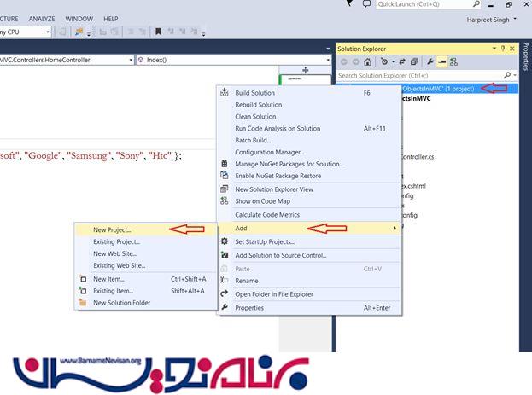Choose Existing Project... in Add submenu
The image size is (532, 395).
click(x=146, y=242)
